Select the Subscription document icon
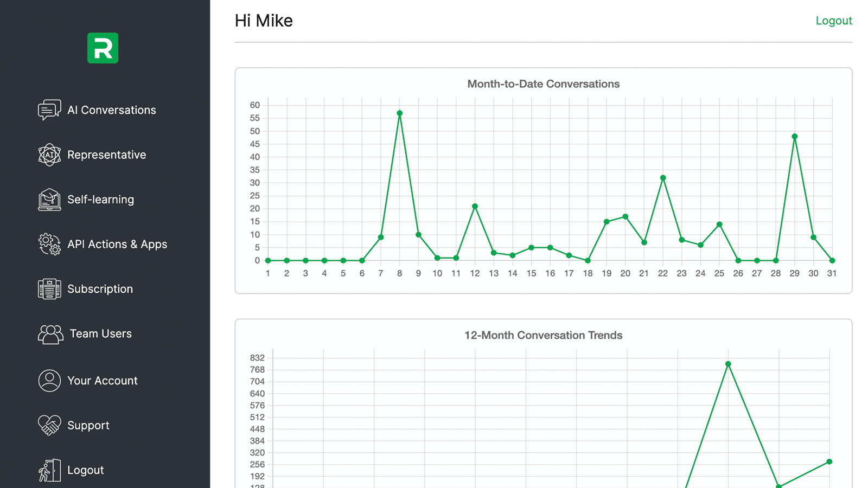 49,288
